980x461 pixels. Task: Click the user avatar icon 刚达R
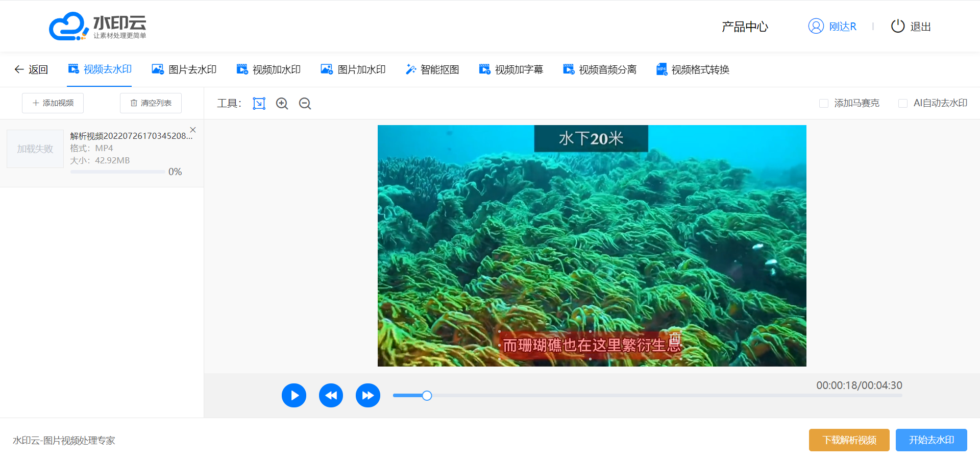point(816,26)
